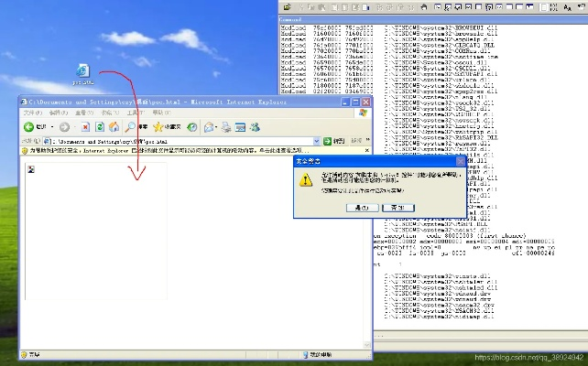Click the Go (转到) button beside address bar

click(x=334, y=142)
